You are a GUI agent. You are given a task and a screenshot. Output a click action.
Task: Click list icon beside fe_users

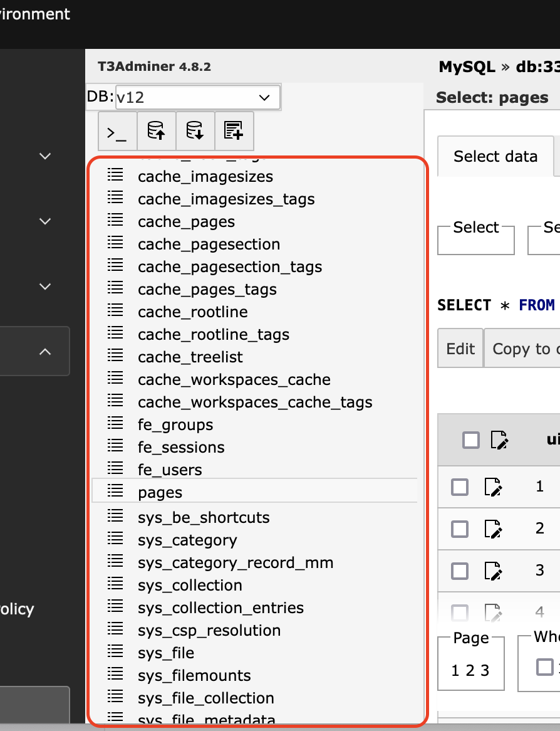(115, 470)
